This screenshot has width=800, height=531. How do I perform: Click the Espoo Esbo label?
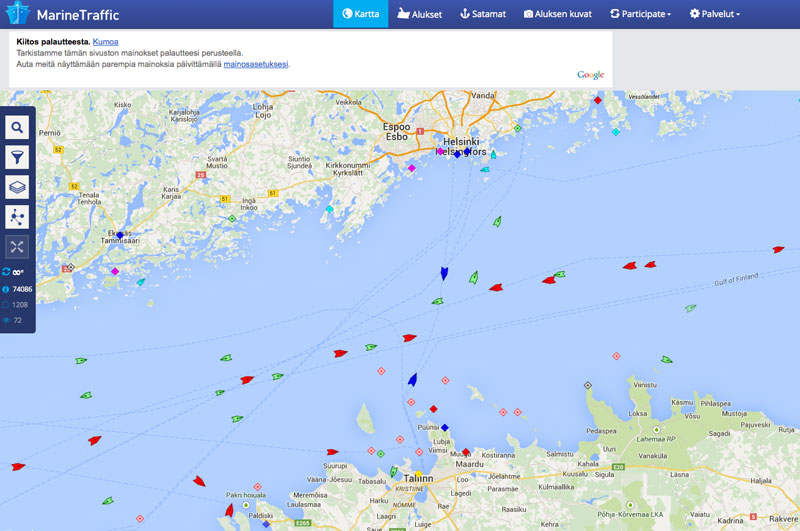(x=396, y=132)
